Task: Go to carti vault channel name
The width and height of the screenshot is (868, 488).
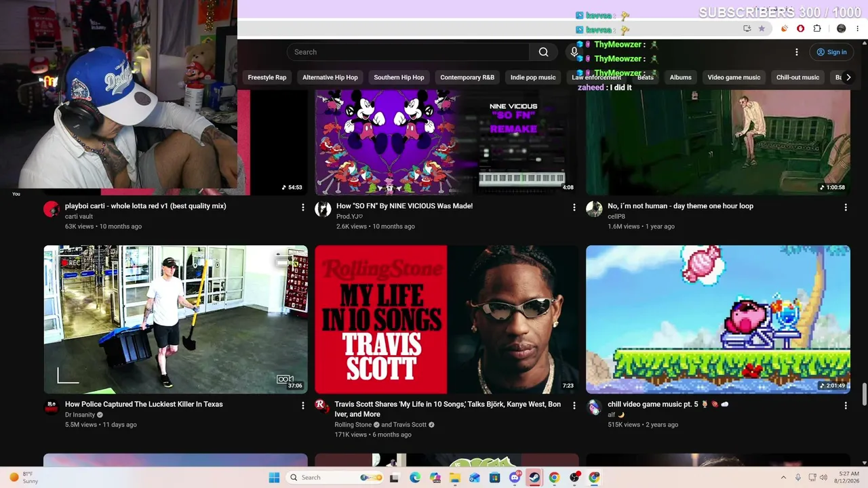Action: [79, 216]
